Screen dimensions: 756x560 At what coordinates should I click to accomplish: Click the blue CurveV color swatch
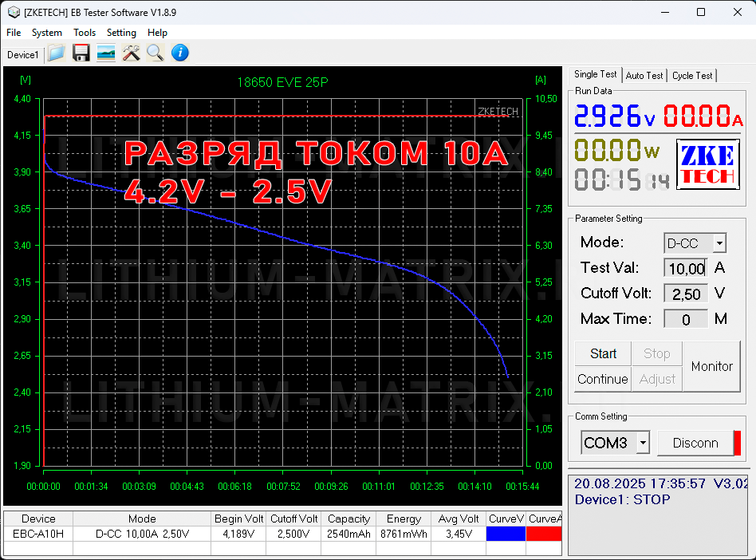click(506, 534)
